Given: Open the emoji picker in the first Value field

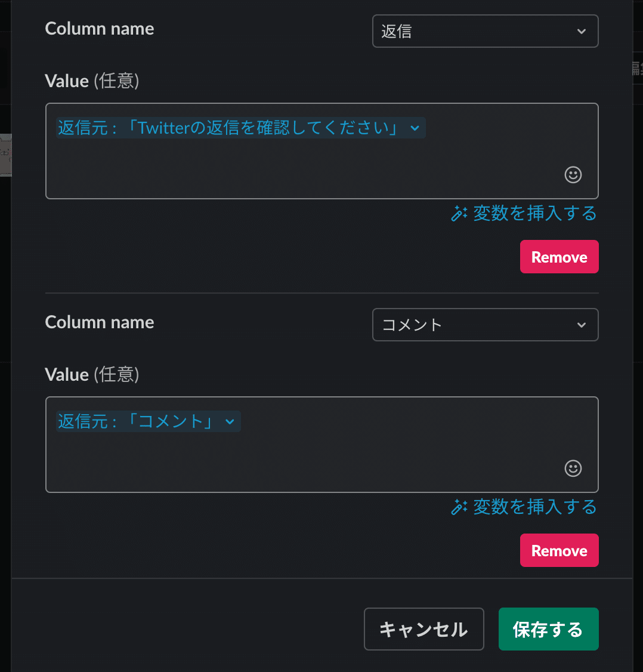Looking at the screenshot, I should [x=573, y=175].
